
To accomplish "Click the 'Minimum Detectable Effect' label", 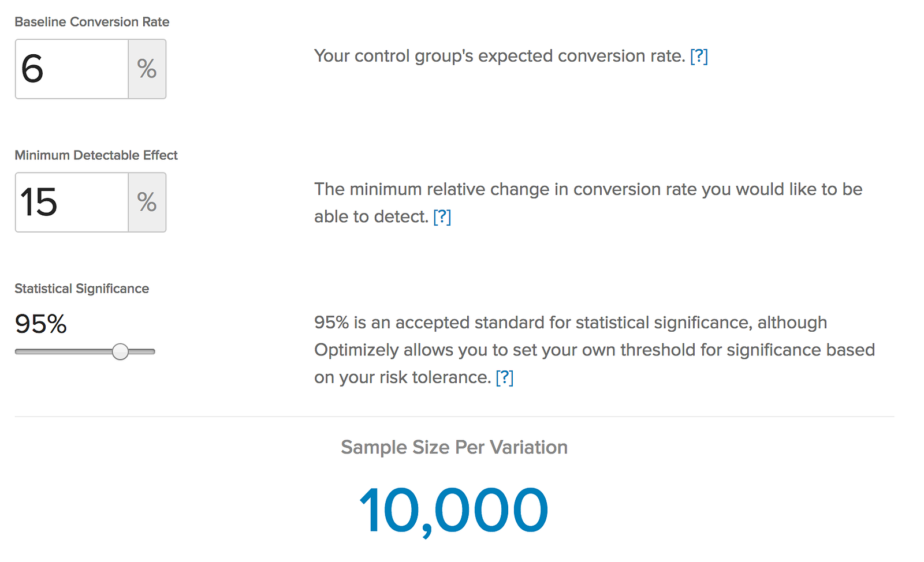I will coord(96,155).
